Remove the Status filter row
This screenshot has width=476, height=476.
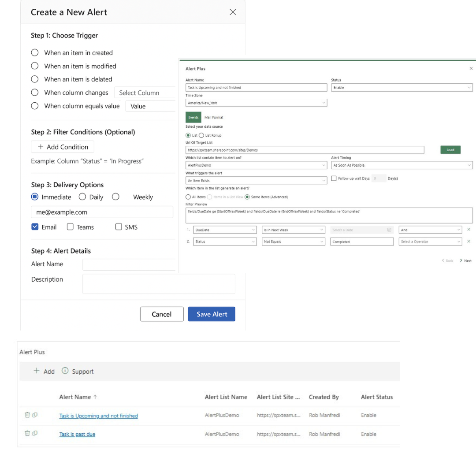click(x=469, y=242)
